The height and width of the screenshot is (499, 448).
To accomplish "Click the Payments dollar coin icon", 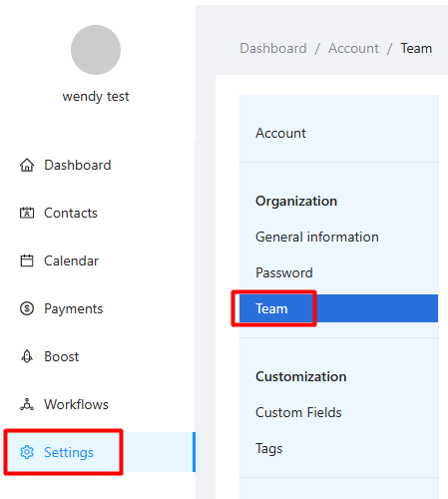I will tap(27, 308).
